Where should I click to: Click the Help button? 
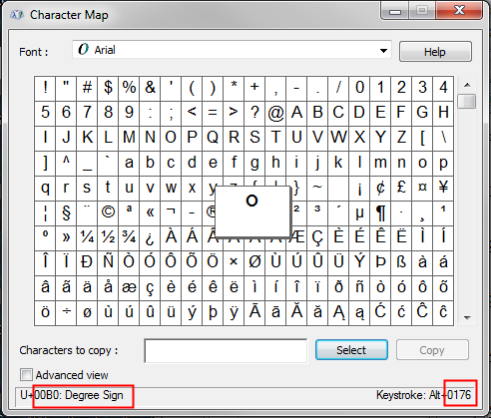(x=435, y=52)
